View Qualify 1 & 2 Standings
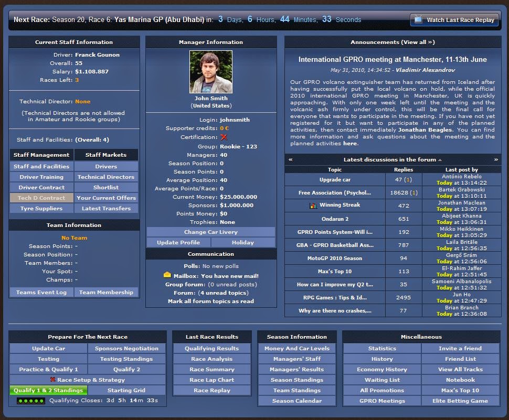 [48, 390]
